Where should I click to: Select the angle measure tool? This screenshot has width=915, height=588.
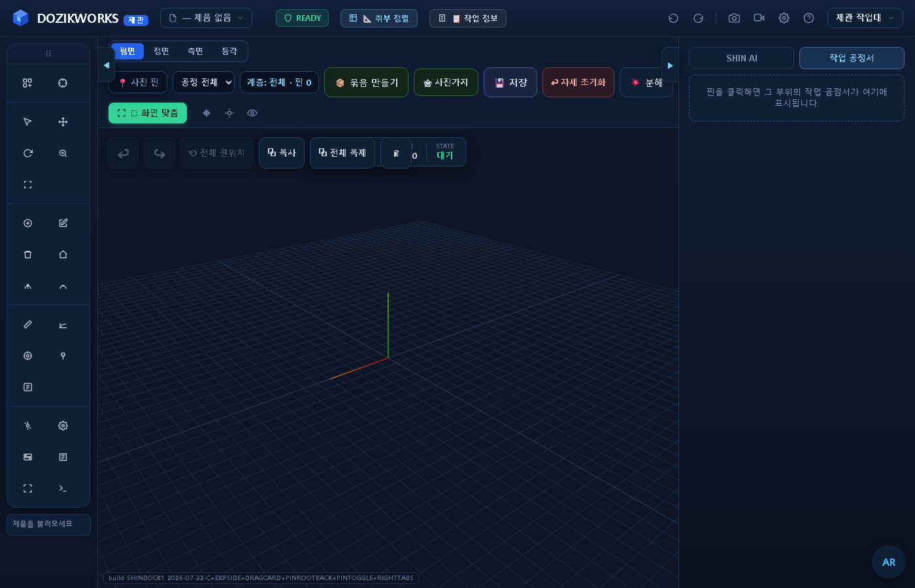pos(63,325)
